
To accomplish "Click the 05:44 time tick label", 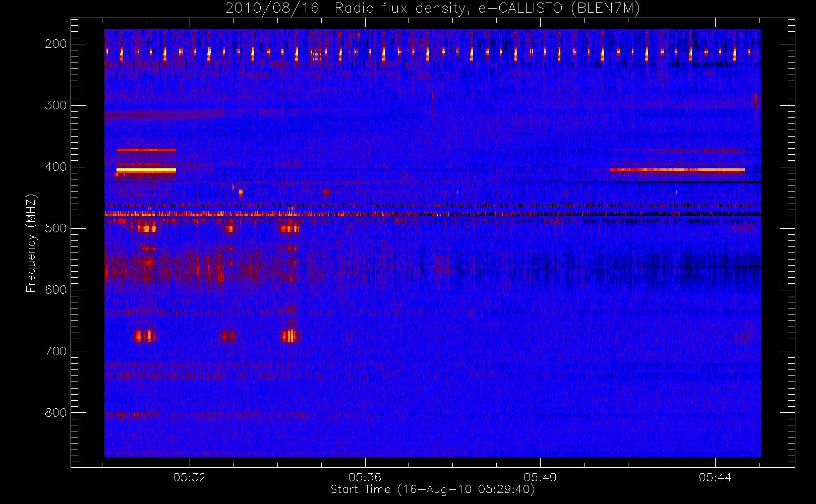I will pyautogui.click(x=715, y=477).
